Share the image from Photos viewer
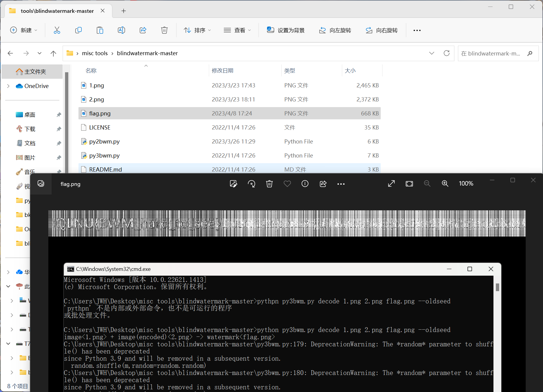 [323, 184]
